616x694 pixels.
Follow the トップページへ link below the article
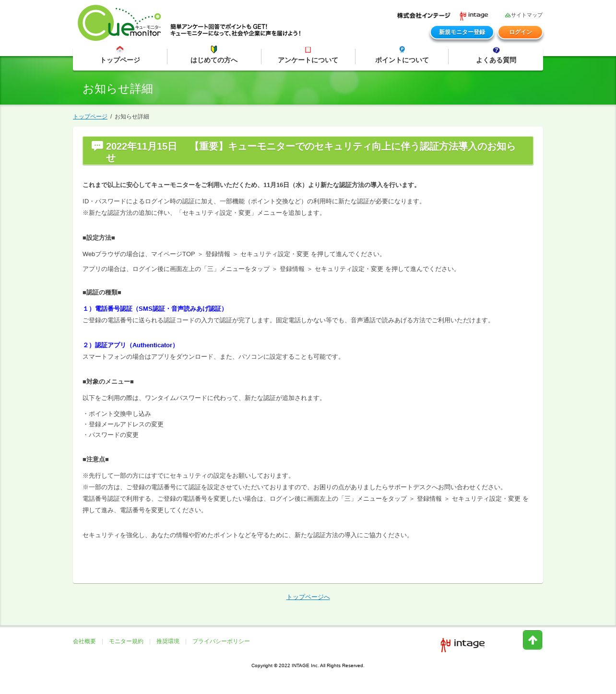click(308, 597)
